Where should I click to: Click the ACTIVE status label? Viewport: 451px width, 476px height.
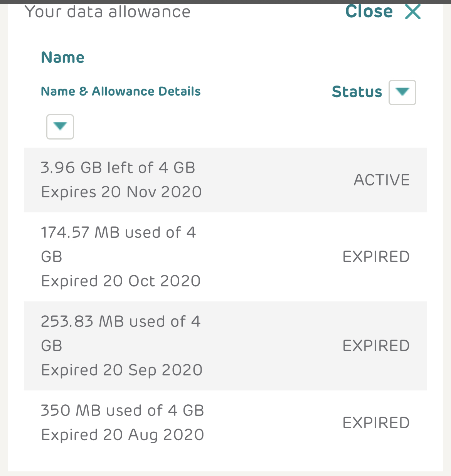(382, 180)
